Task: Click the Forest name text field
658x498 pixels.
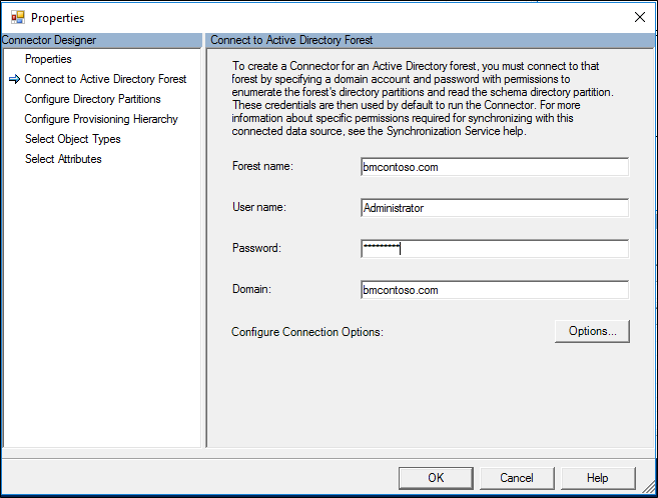Action: coord(494,167)
